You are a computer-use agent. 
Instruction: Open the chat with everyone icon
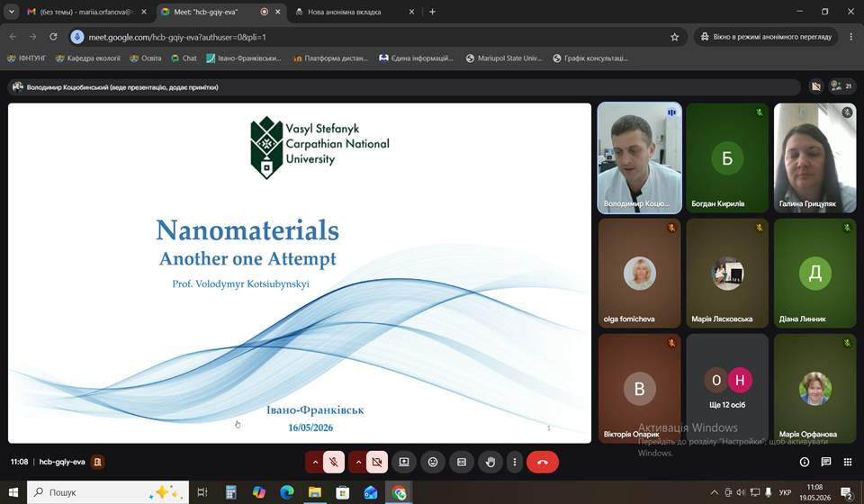click(x=826, y=462)
